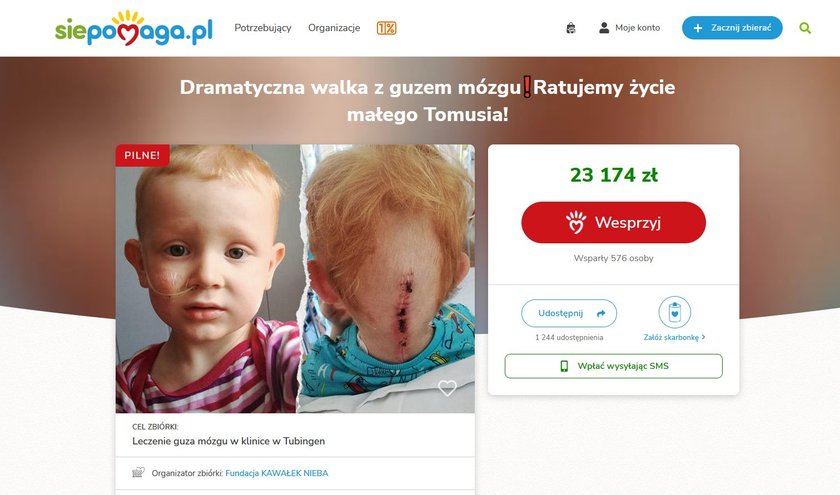Click the phone icon in SMS button
The width and height of the screenshot is (840, 495).
coord(564,366)
